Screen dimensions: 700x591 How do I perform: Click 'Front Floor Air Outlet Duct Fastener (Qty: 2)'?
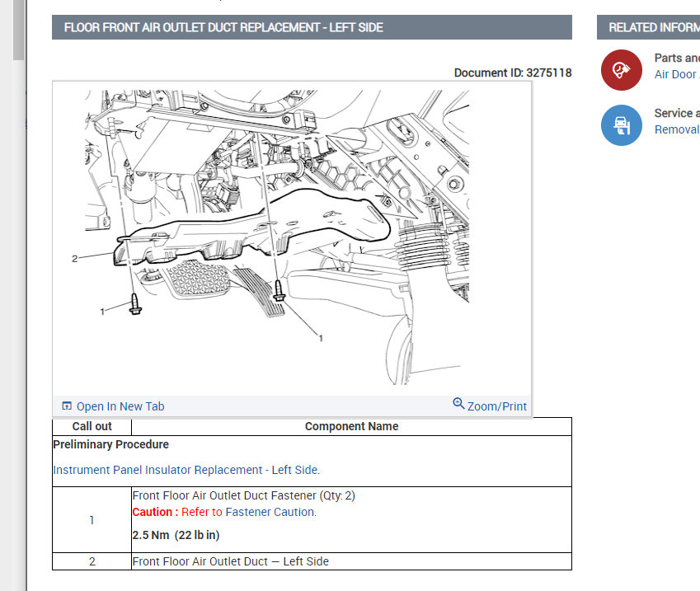point(244,495)
